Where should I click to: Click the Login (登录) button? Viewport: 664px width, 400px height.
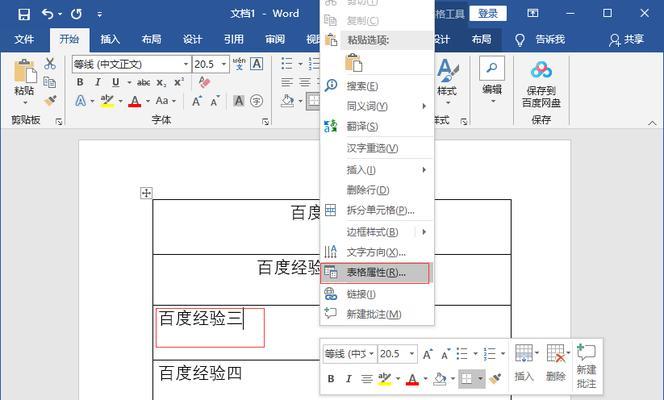click(x=488, y=14)
